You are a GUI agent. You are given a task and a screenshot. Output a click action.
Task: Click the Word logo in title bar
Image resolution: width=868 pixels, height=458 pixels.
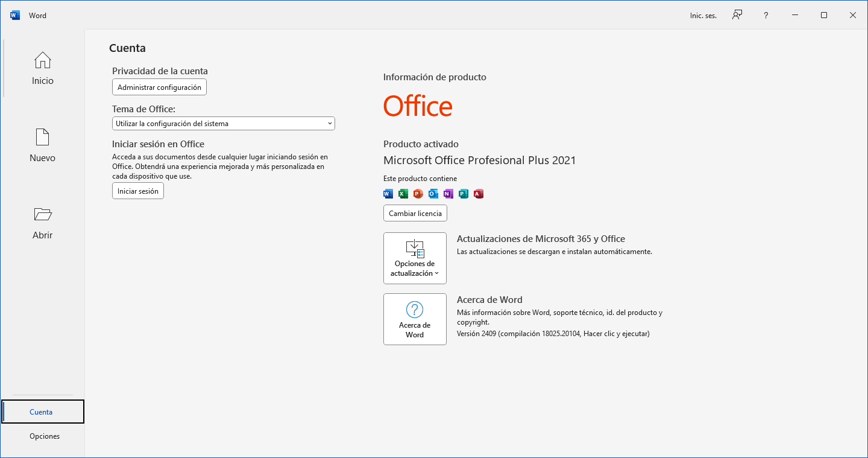pyautogui.click(x=15, y=15)
